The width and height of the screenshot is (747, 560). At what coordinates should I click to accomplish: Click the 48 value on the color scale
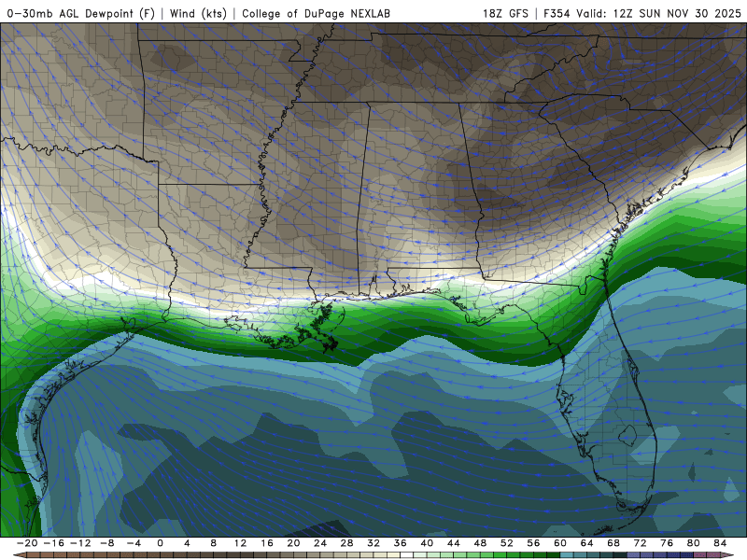click(480, 543)
